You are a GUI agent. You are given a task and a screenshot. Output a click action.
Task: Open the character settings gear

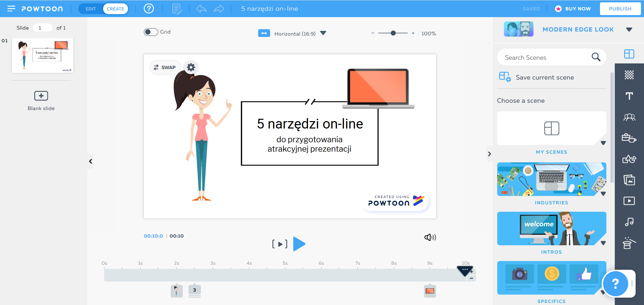click(x=191, y=67)
